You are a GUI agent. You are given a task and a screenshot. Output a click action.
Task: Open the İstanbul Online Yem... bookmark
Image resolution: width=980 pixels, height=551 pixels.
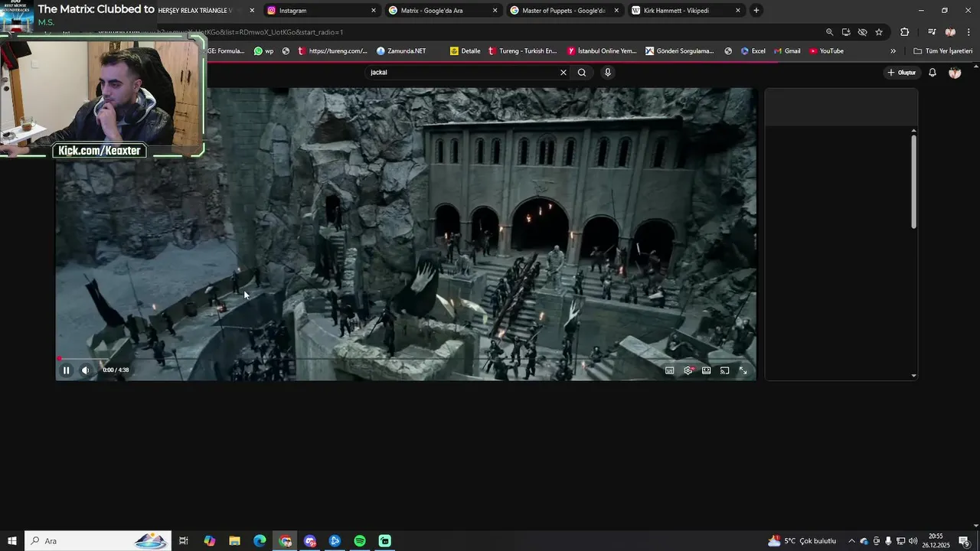click(x=602, y=51)
